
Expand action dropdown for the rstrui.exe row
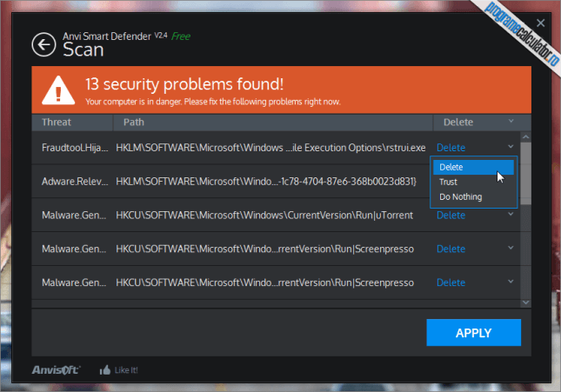[511, 147]
